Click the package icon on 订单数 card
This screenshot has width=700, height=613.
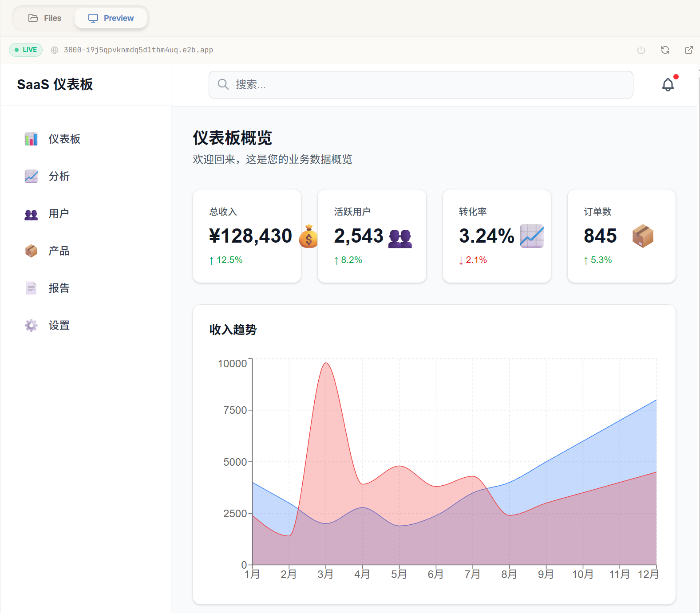click(x=642, y=236)
